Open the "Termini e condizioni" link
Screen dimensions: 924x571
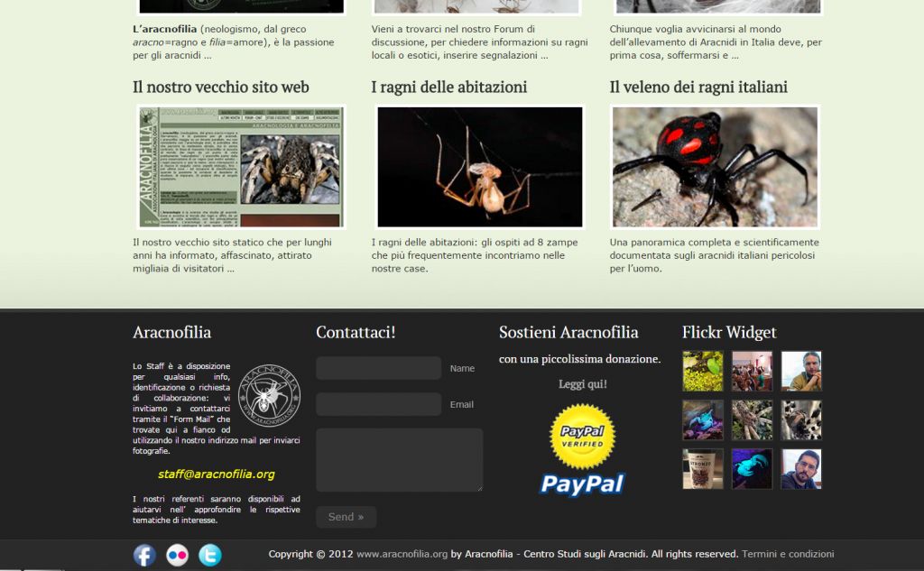click(x=788, y=554)
